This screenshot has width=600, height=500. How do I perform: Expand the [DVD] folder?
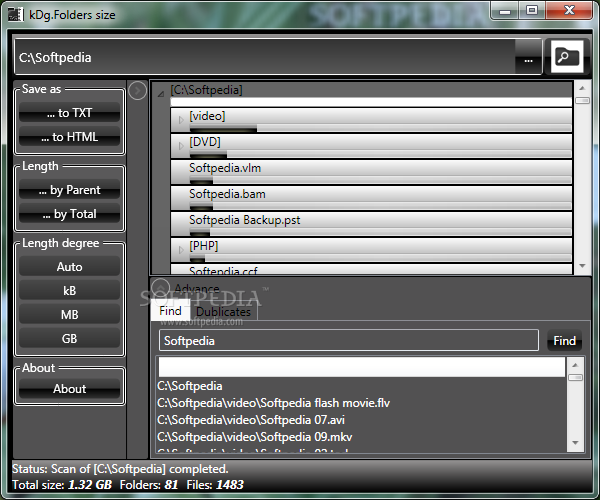pyautogui.click(x=181, y=146)
